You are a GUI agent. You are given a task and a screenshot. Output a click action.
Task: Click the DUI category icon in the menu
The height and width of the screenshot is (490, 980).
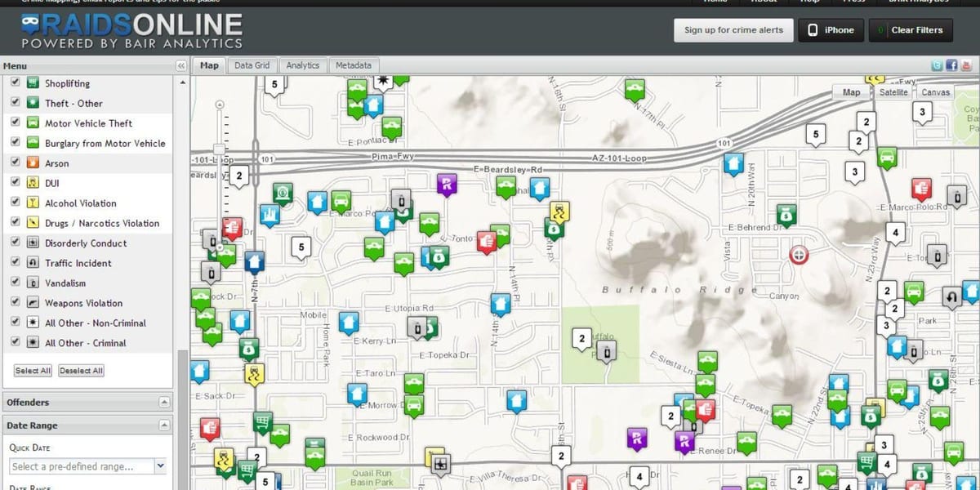coord(33,183)
